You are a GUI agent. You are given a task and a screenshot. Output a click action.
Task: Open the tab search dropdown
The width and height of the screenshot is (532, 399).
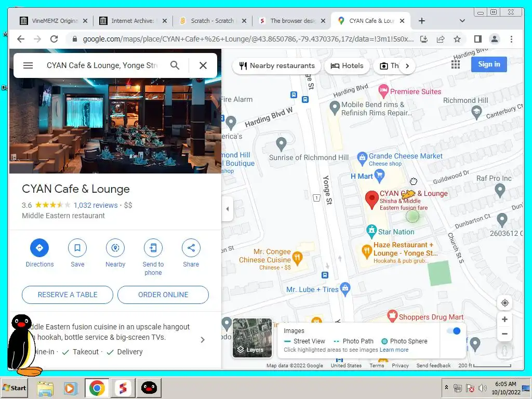click(462, 21)
